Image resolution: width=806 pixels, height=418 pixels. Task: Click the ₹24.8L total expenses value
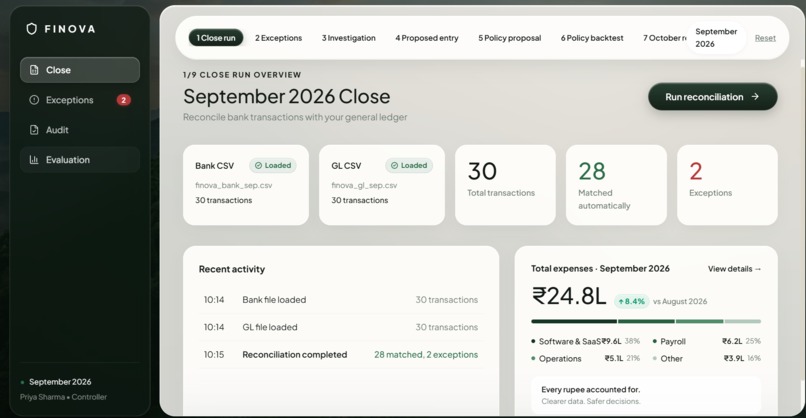(569, 296)
